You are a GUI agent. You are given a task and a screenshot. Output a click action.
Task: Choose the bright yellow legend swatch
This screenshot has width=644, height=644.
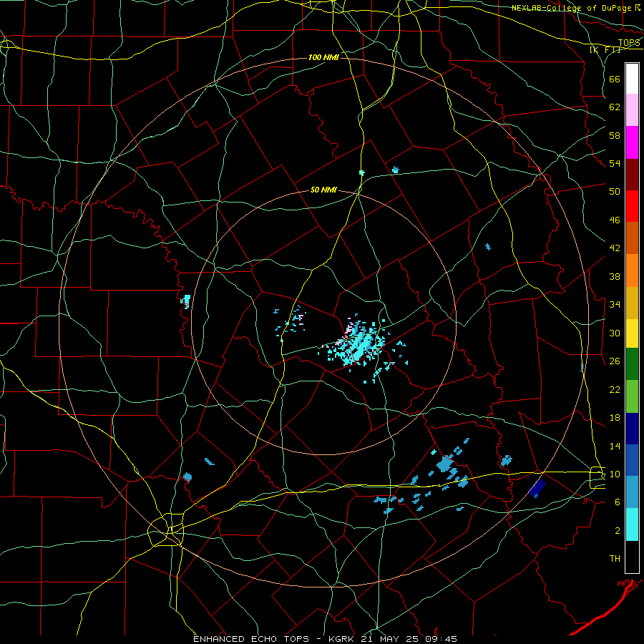tap(632, 333)
